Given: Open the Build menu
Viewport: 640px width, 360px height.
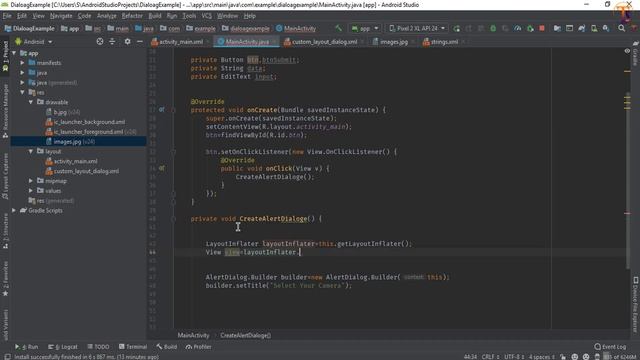Looking at the screenshot, I should (155, 16).
